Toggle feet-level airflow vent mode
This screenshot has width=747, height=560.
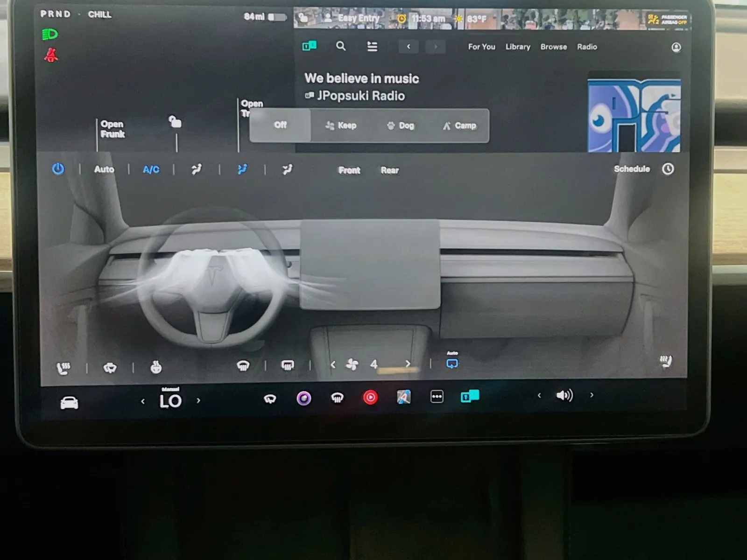point(287,169)
